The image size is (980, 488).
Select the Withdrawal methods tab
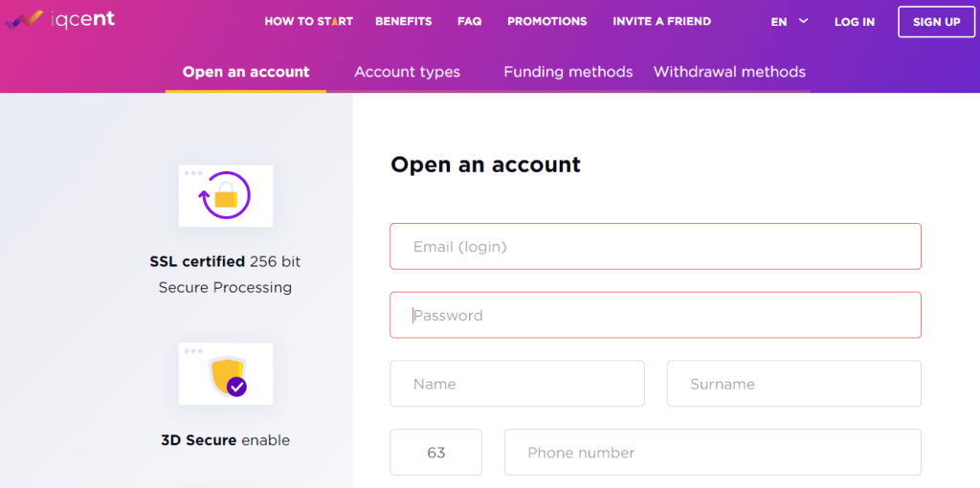(729, 72)
